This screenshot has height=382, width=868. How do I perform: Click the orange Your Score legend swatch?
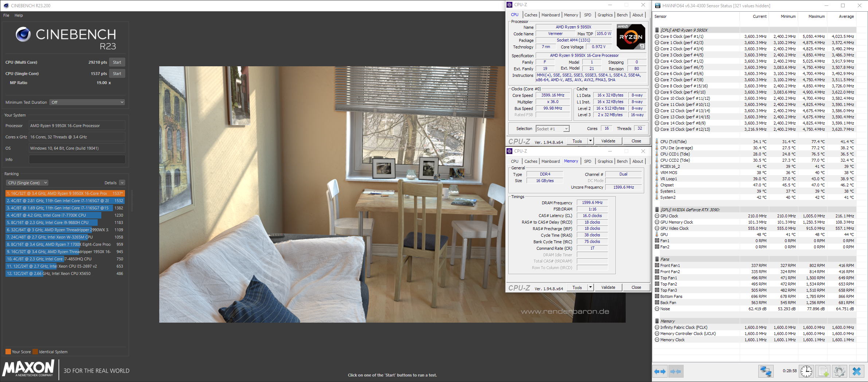(x=8, y=352)
